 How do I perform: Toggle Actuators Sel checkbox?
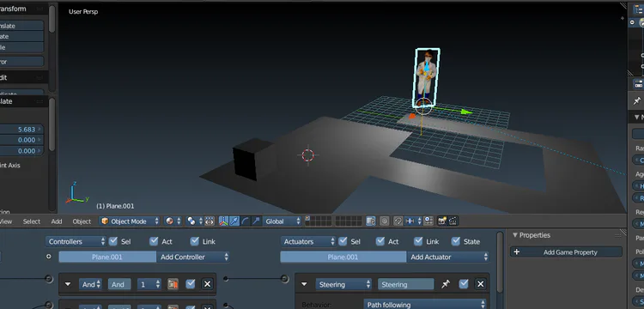coord(343,241)
